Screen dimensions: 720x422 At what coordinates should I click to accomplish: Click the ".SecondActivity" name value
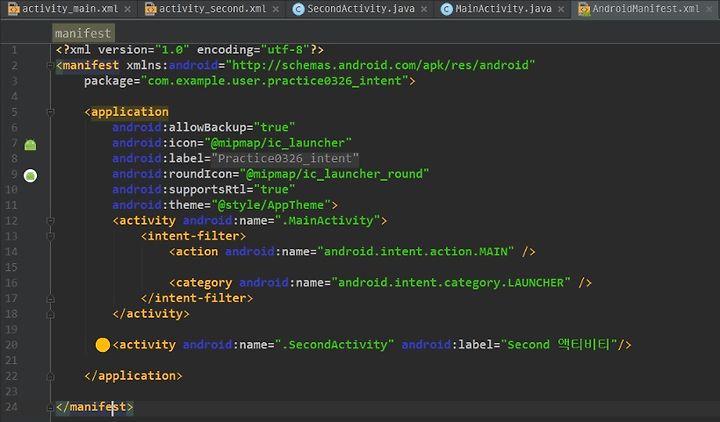click(334, 345)
